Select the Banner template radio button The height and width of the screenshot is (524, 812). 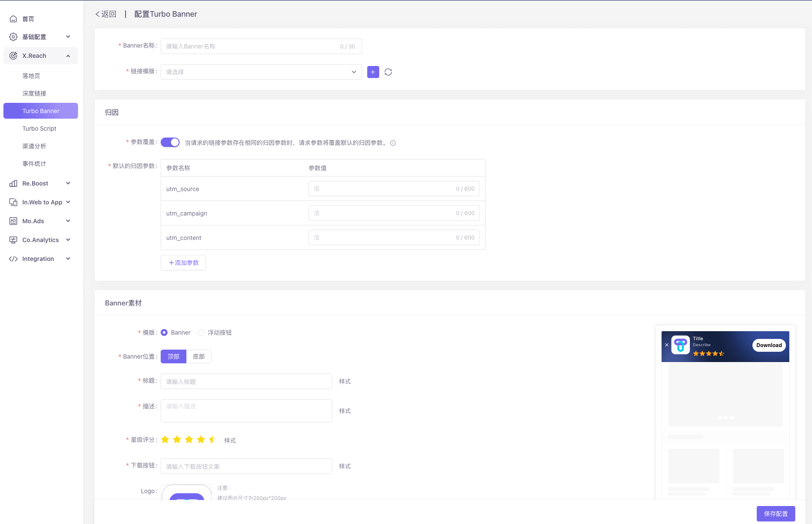click(x=164, y=332)
